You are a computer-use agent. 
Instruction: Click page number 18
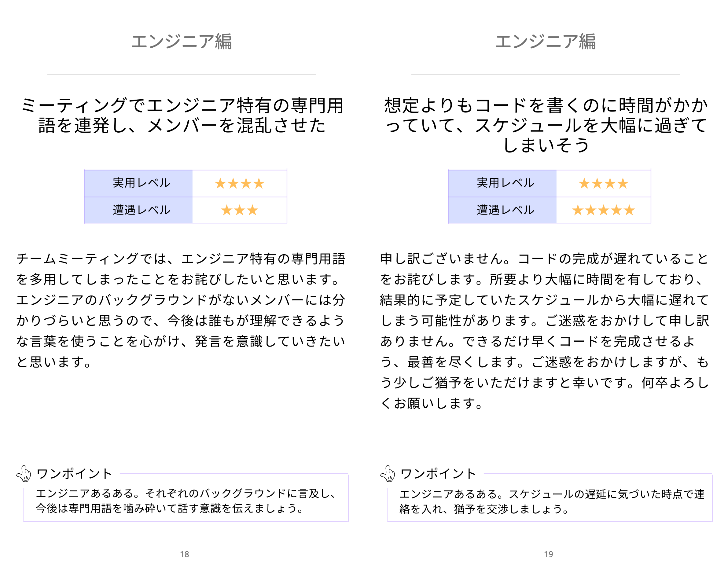click(185, 554)
